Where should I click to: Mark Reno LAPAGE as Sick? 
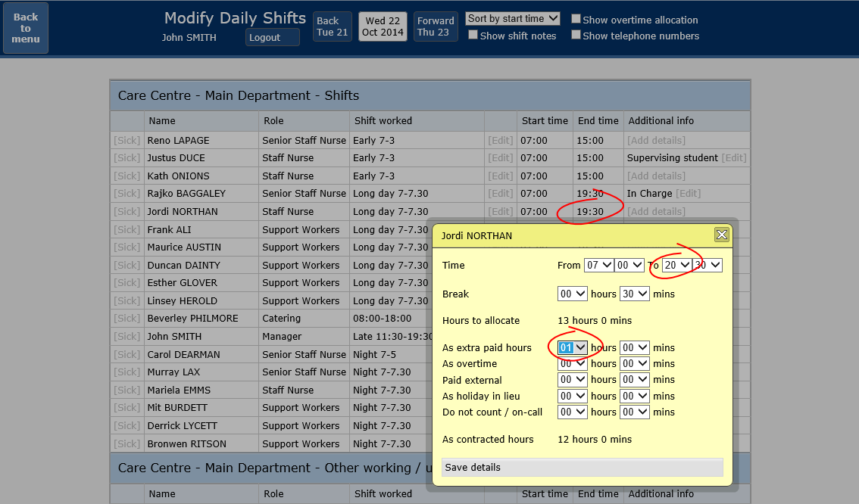click(127, 141)
